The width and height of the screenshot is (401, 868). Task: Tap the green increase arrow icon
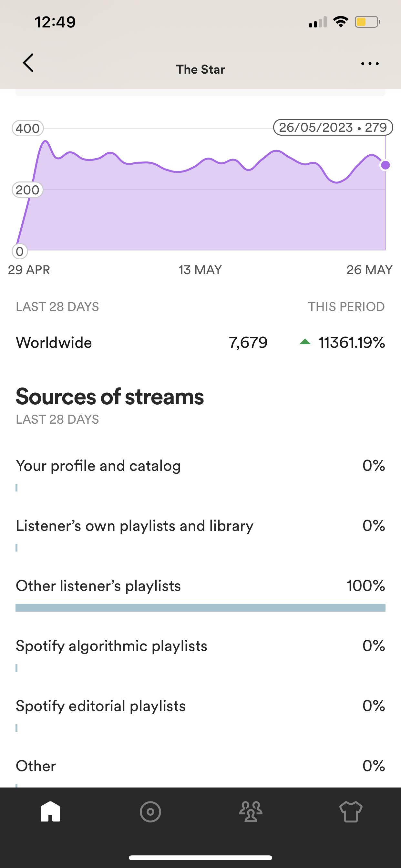pyautogui.click(x=305, y=342)
